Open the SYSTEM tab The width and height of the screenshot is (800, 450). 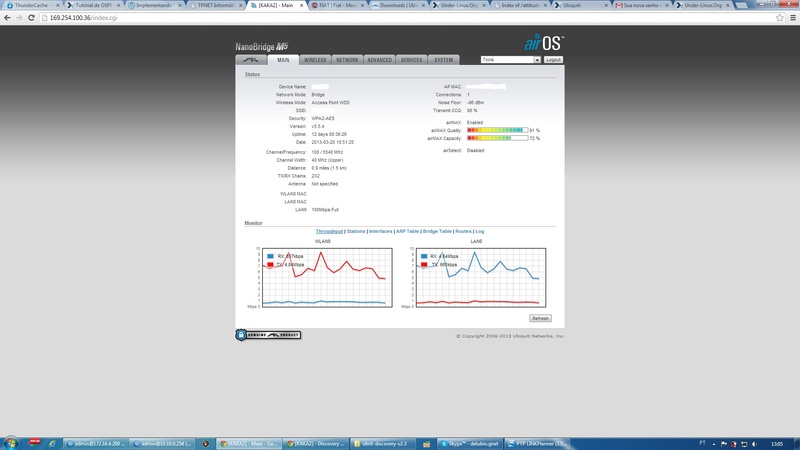444,60
